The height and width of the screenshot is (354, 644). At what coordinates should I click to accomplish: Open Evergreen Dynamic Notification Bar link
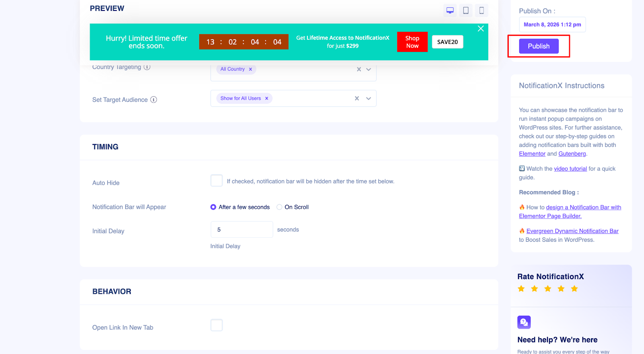(x=572, y=231)
